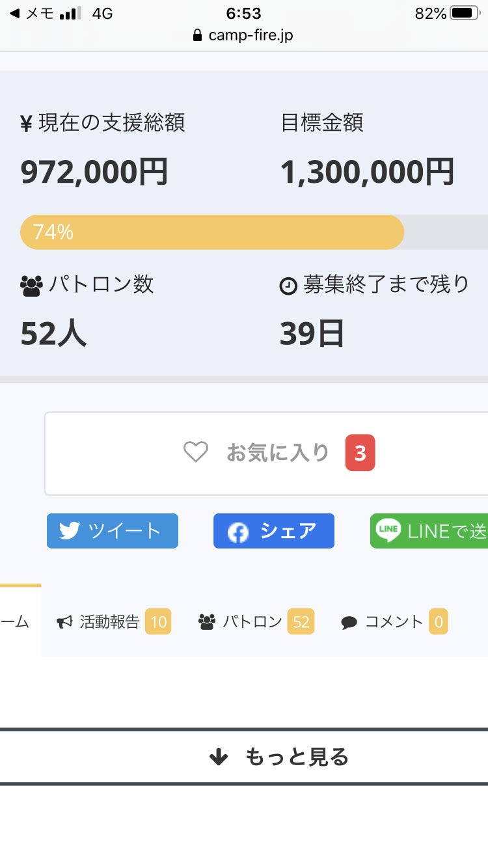Click the 74% funding progress bar
The width and height of the screenshot is (488, 868).
212,232
